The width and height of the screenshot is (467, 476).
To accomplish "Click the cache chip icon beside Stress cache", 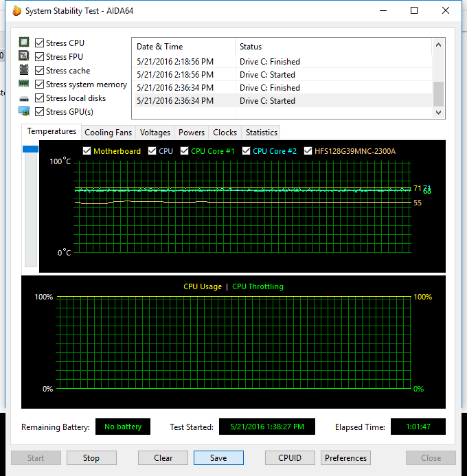I will [x=24, y=69].
